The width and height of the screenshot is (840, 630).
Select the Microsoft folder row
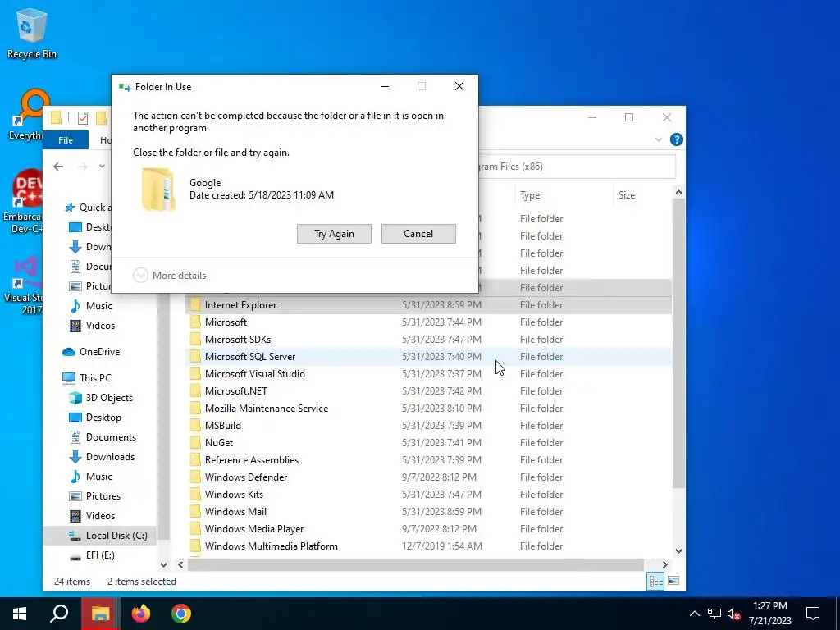coord(428,322)
